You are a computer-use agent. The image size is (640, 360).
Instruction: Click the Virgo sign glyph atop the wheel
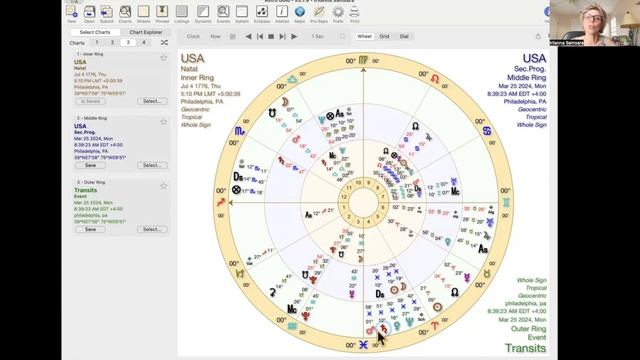click(x=363, y=60)
